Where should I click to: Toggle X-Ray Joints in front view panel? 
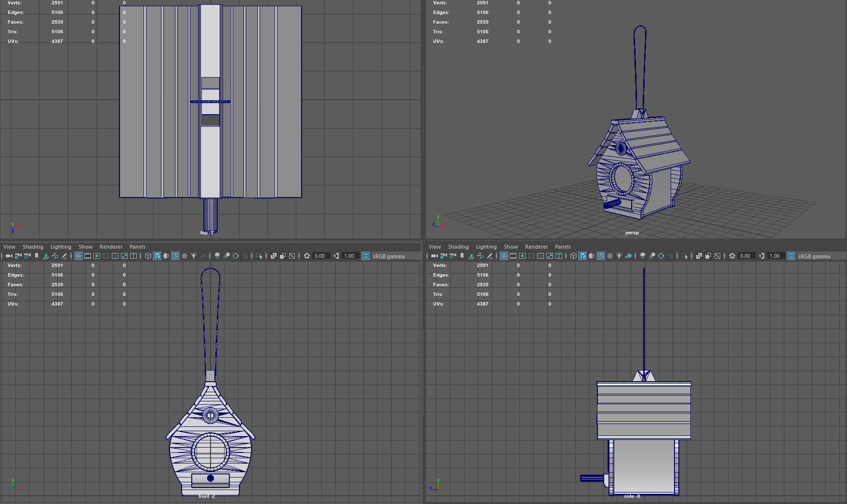[291, 256]
